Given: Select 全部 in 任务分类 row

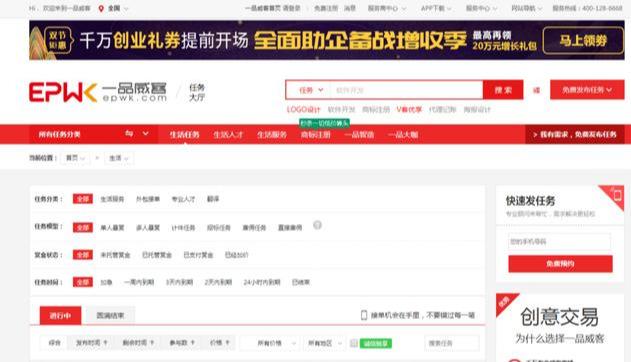Looking at the screenshot, I should [x=82, y=199].
